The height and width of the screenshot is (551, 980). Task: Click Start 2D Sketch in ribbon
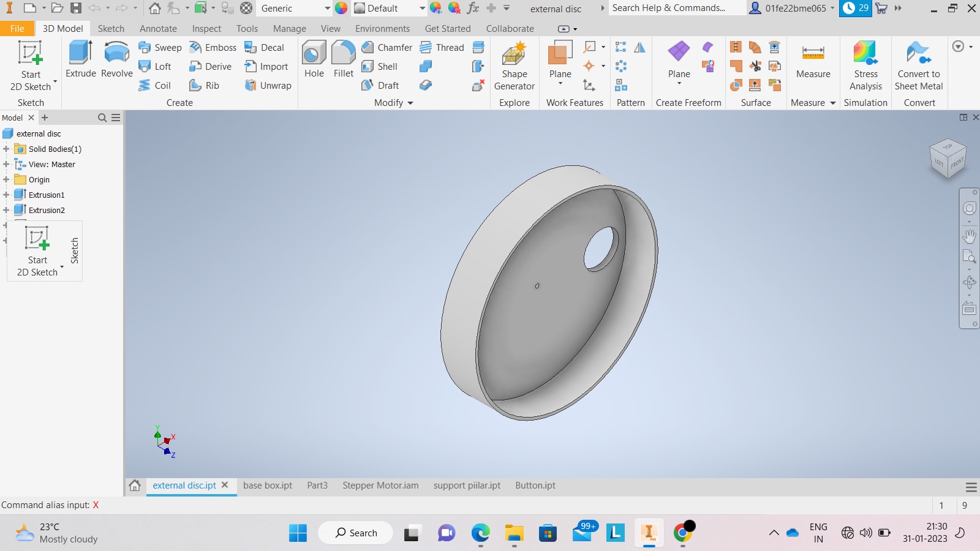click(x=31, y=66)
